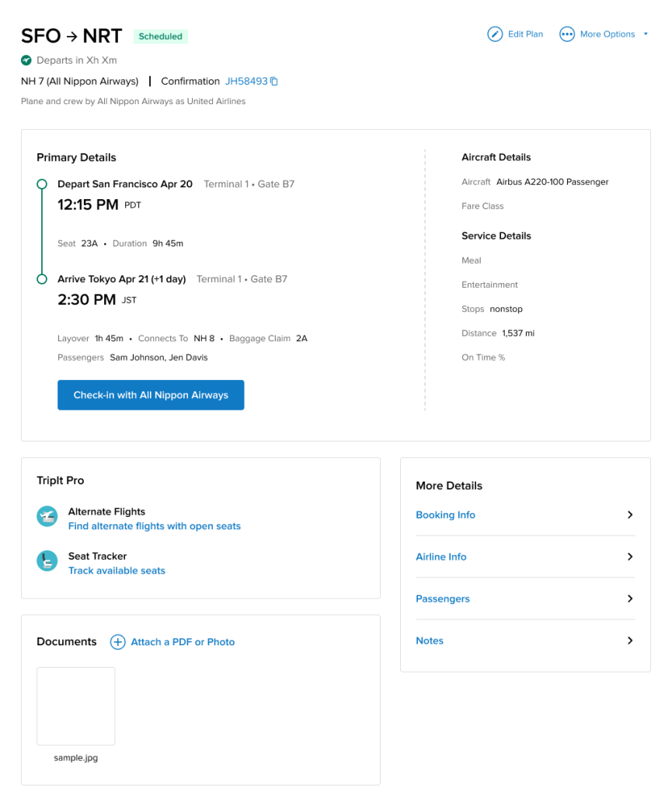The width and height of the screenshot is (672, 796).
Task: Open the sample.jpg document thumbnail
Action: 76,706
